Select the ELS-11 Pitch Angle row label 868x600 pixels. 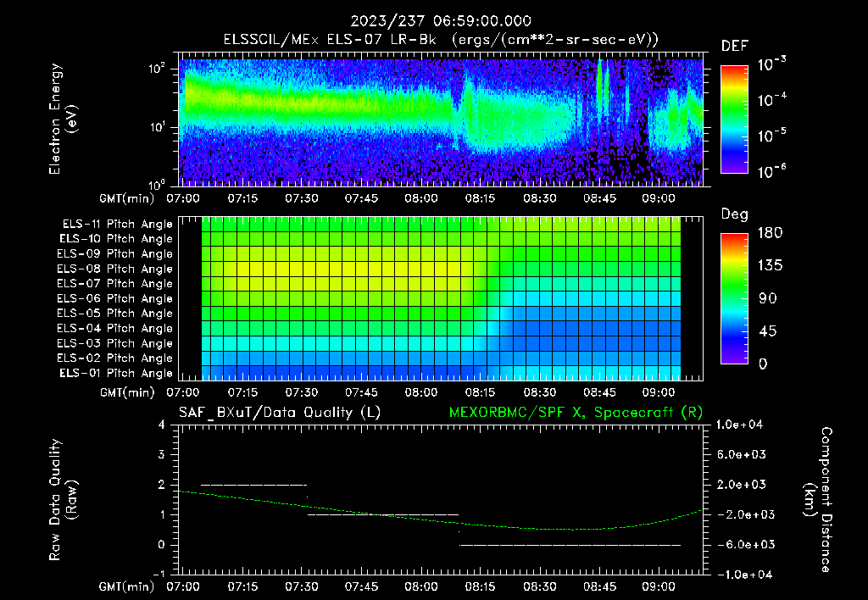117,225
